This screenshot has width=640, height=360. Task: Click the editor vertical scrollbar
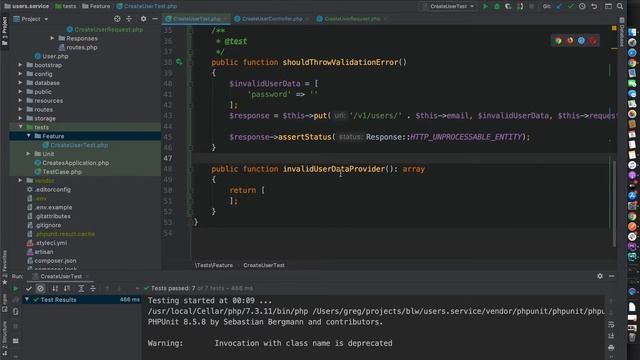(614, 204)
